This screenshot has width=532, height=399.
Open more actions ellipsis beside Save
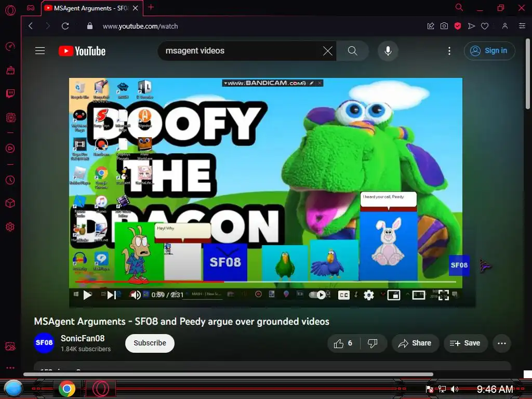[x=502, y=343]
